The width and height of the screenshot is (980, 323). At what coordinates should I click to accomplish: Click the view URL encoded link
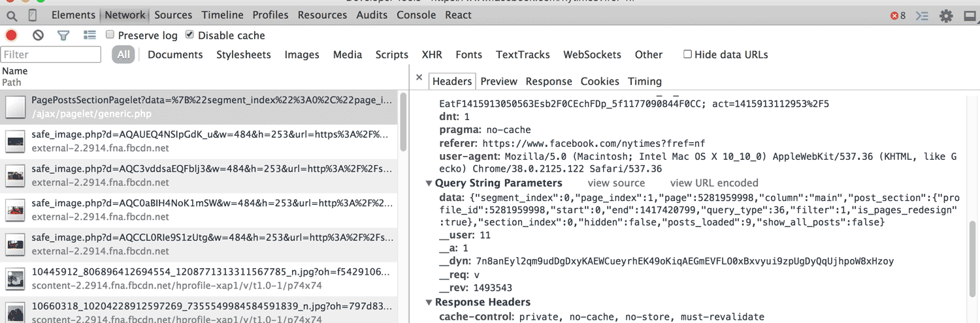(x=714, y=183)
